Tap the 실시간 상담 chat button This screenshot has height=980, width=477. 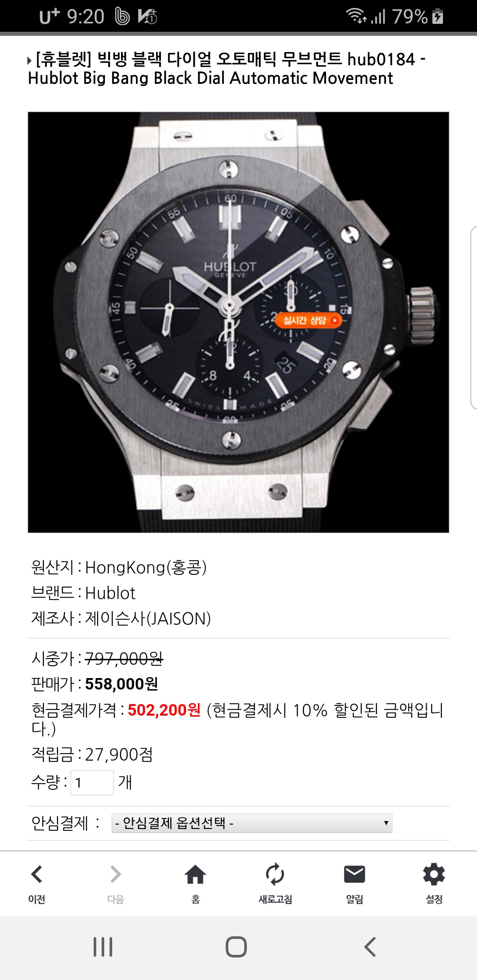(308, 320)
